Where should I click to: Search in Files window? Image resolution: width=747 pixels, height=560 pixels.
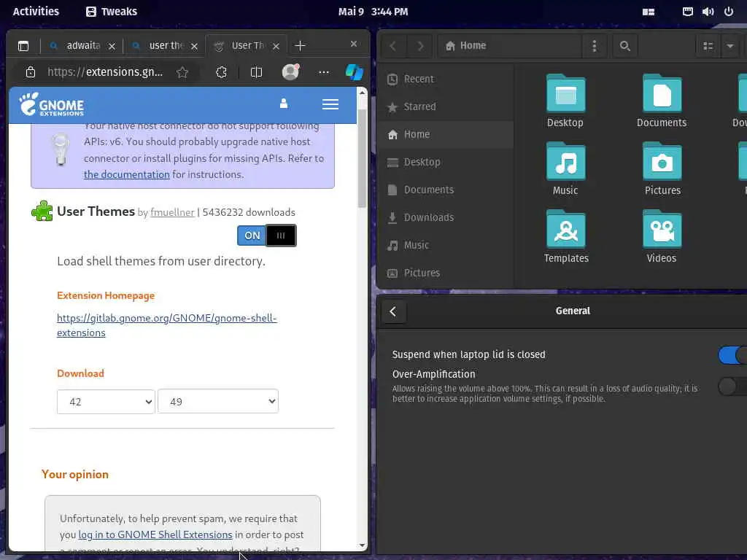point(625,46)
